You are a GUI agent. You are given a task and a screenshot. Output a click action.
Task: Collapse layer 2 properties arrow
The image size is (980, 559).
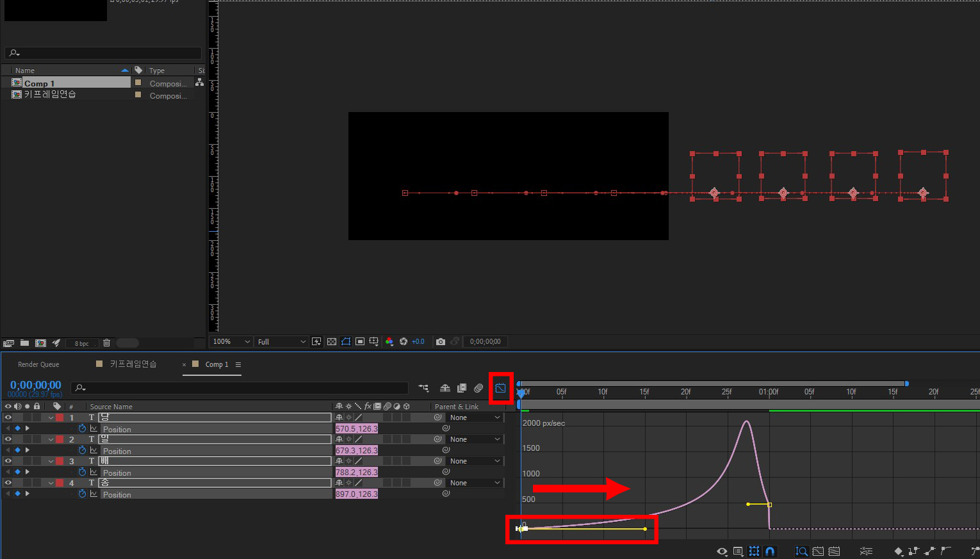[51, 439]
